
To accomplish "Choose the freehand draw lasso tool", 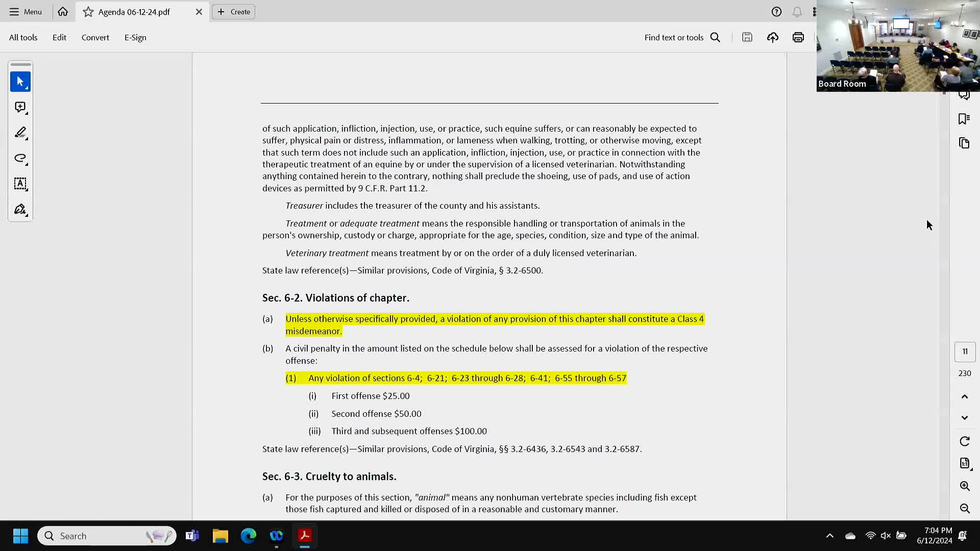I will (x=20, y=158).
